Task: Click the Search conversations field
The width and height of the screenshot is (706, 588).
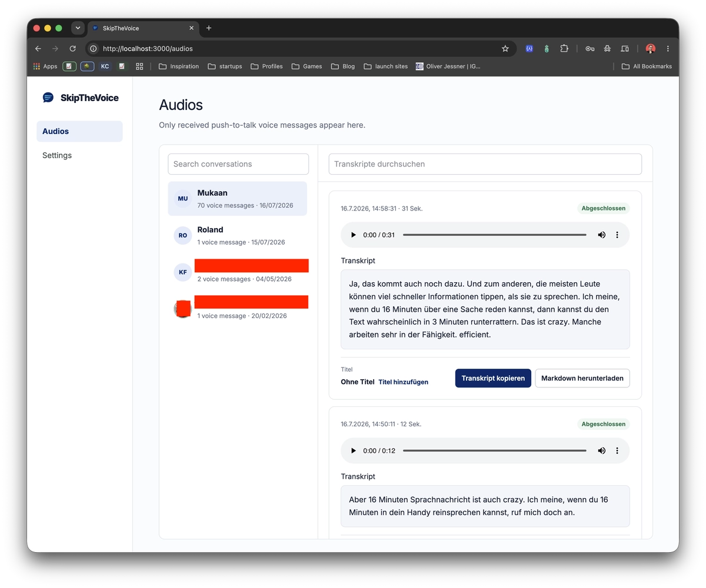Action: [238, 164]
